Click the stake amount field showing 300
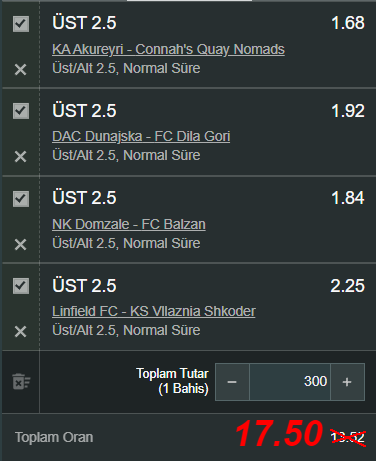The height and width of the screenshot is (461, 376). [290, 382]
